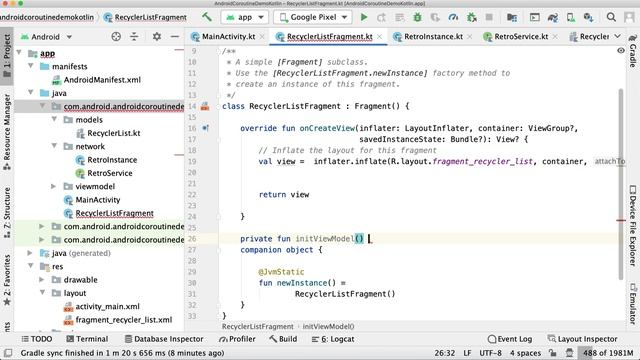Click the Make Project hammer icon

point(207,17)
